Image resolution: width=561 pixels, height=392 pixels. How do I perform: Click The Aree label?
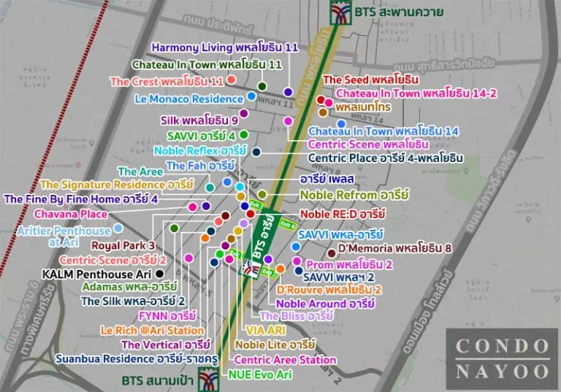(x=140, y=172)
